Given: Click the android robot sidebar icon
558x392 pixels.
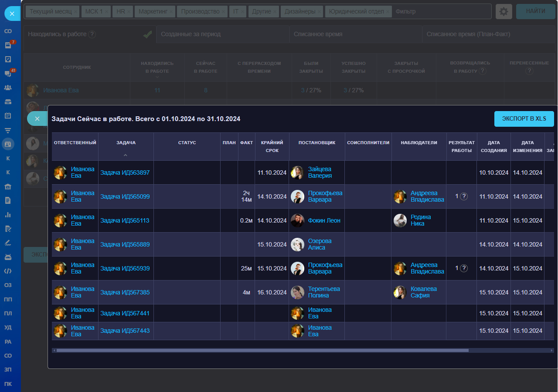Looking at the screenshot, I should (8, 257).
